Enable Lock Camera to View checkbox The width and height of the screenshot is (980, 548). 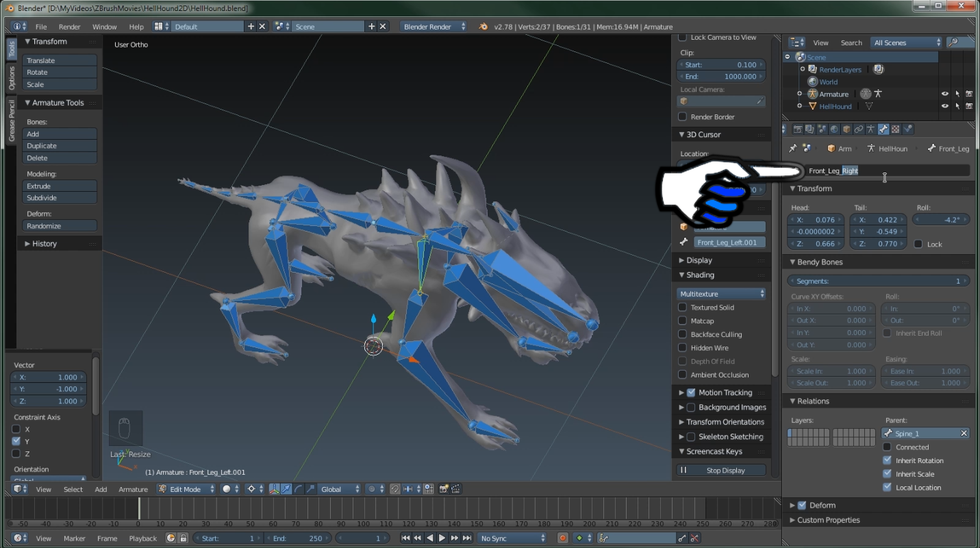pyautogui.click(x=682, y=37)
